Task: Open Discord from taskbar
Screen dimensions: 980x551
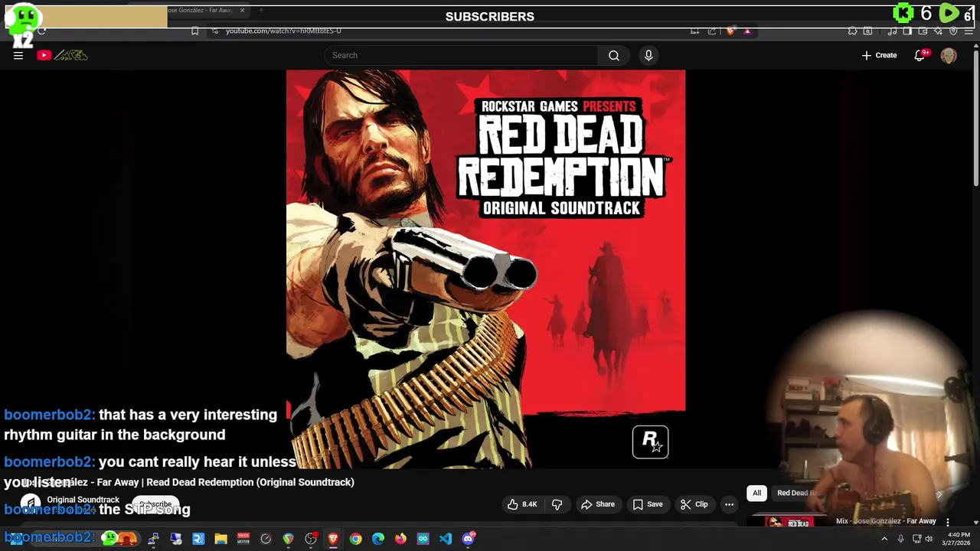Action: 469,539
